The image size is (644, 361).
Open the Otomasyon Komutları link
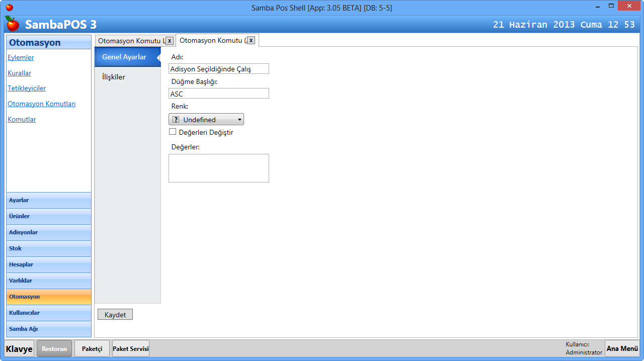[41, 104]
